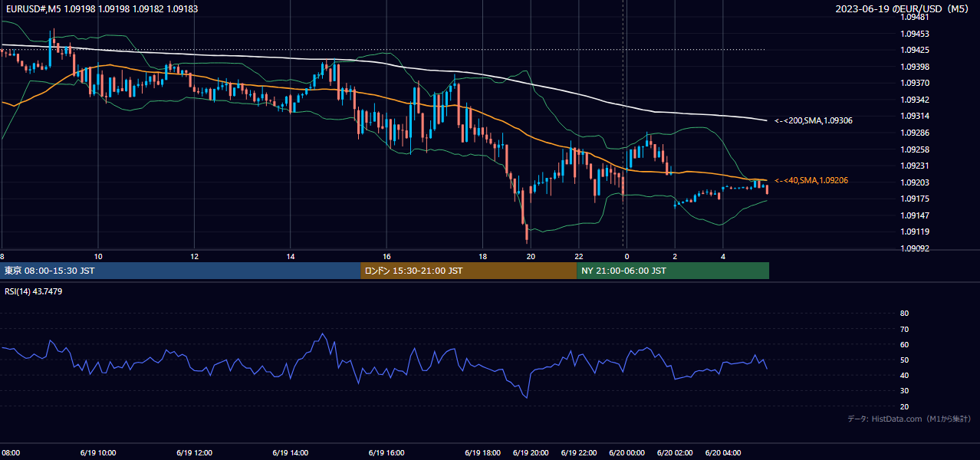Click price axis value 1.09203
980x460 pixels.
(915, 182)
